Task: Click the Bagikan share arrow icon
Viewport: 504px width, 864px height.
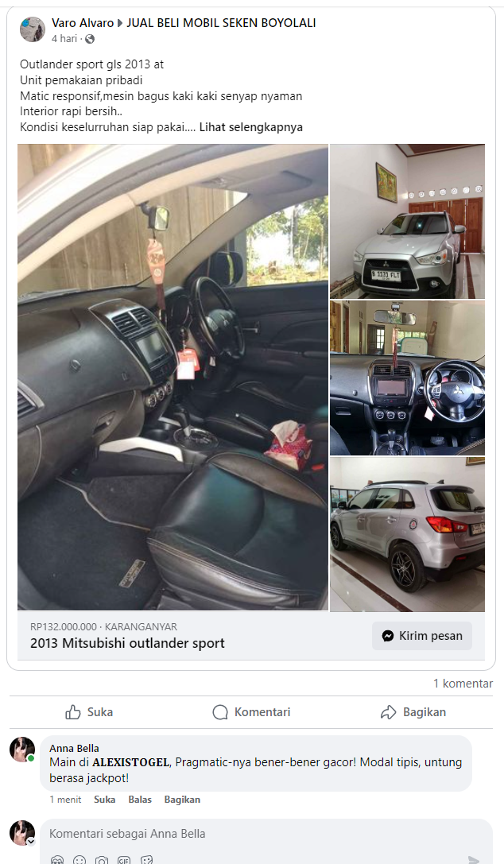Action: tap(388, 712)
